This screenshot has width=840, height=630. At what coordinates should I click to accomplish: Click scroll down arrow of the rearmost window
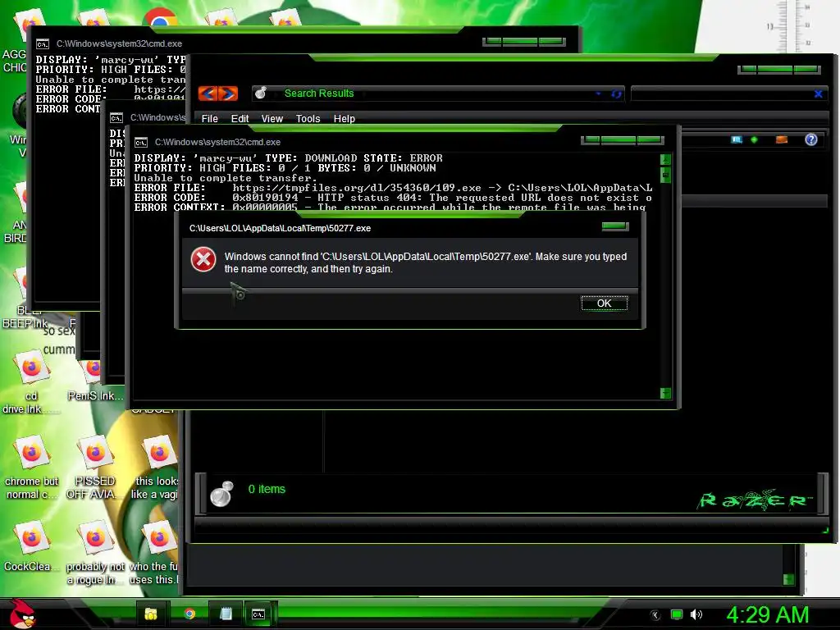788,579
